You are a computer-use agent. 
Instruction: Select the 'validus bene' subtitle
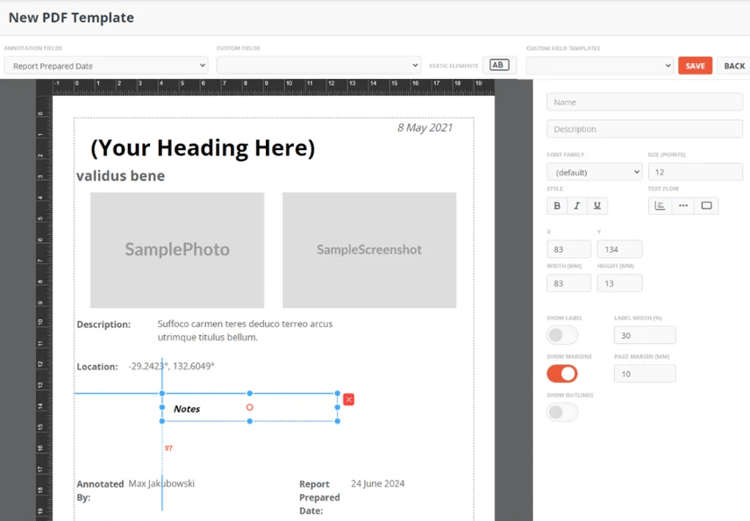(x=121, y=176)
